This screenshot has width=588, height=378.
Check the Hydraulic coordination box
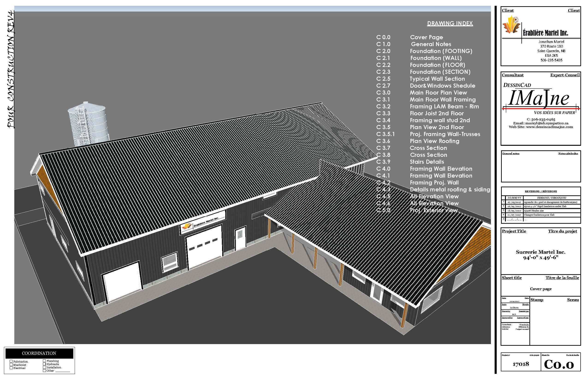click(x=45, y=364)
